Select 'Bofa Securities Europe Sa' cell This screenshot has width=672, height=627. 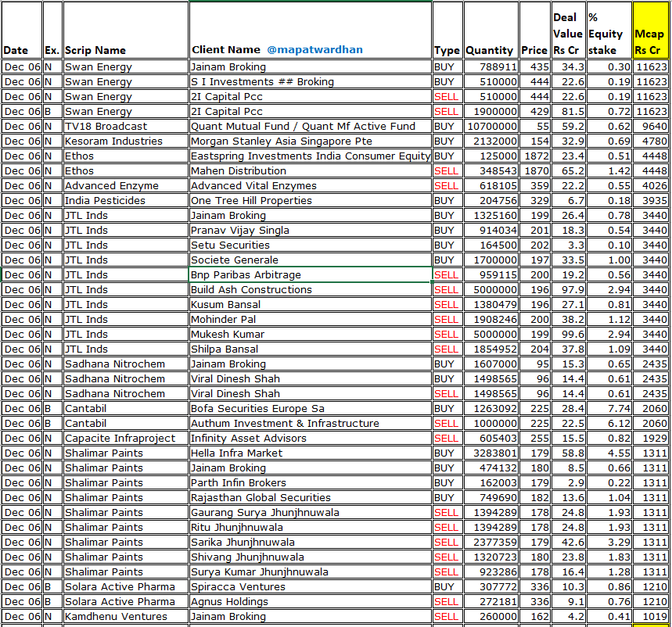311,408
